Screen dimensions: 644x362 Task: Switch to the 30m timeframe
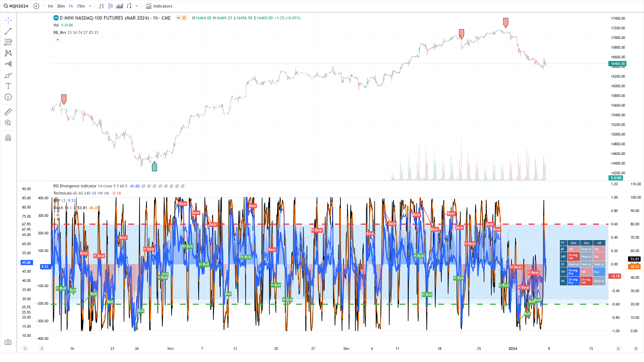click(x=61, y=6)
